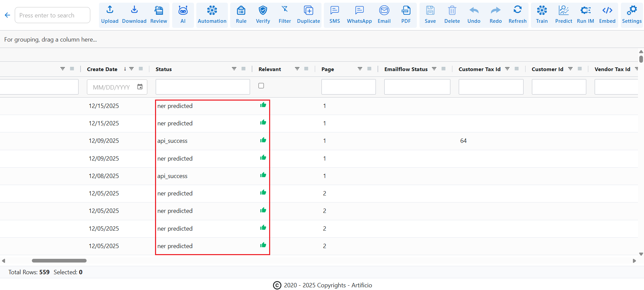This screenshot has height=290, width=644.
Task: Toggle thumbs-up on first api_success row
Action: pos(263,140)
